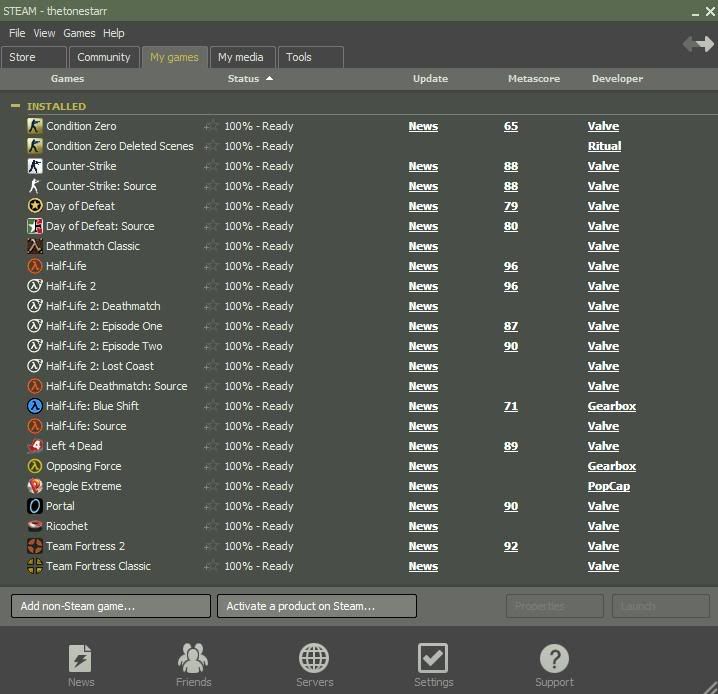Open the Servers browser
The image size is (718, 694).
coord(314,665)
